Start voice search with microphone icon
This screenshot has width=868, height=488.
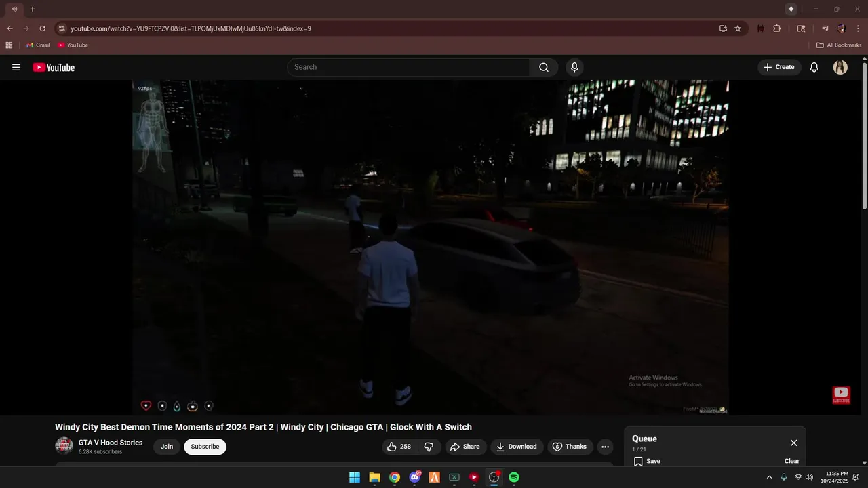tap(574, 67)
